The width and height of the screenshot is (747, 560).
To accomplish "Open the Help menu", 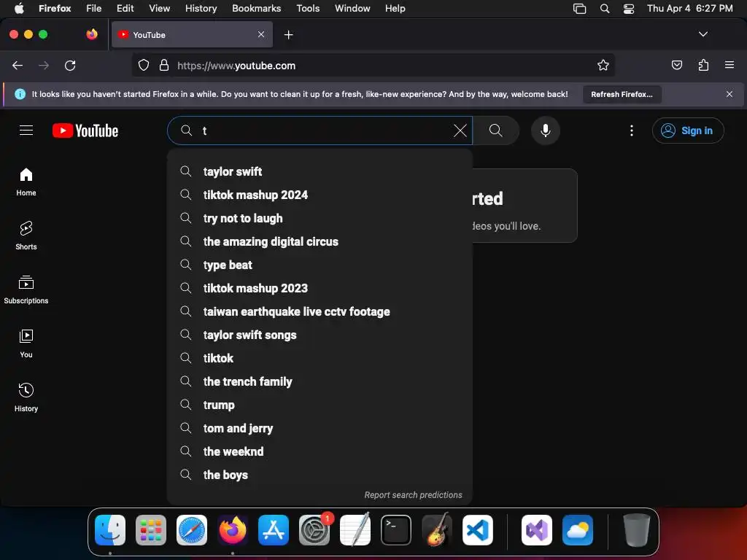I will 395,9.
